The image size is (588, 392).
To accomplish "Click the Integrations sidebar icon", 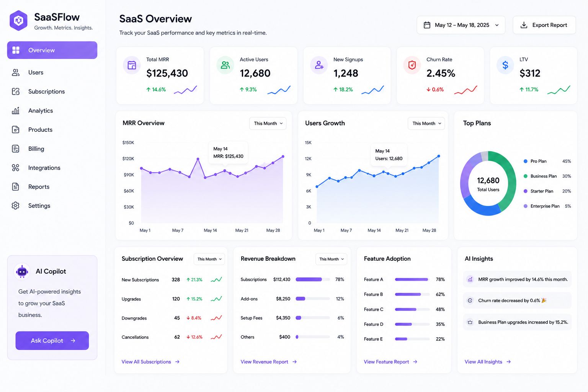I will coord(16,168).
